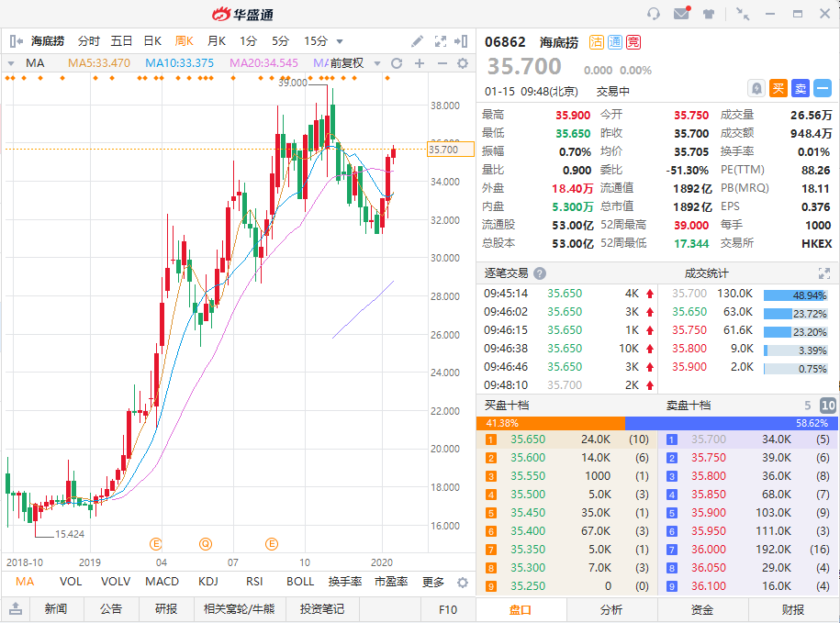Image resolution: width=840 pixels, height=623 pixels.
Task: Collapse the right quote panel icon
Action: point(461,41)
